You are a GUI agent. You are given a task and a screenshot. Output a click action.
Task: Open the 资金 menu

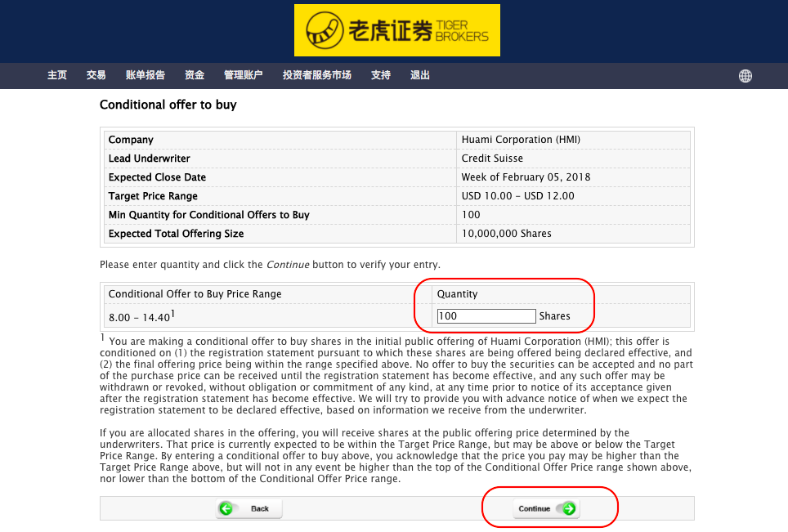[195, 75]
